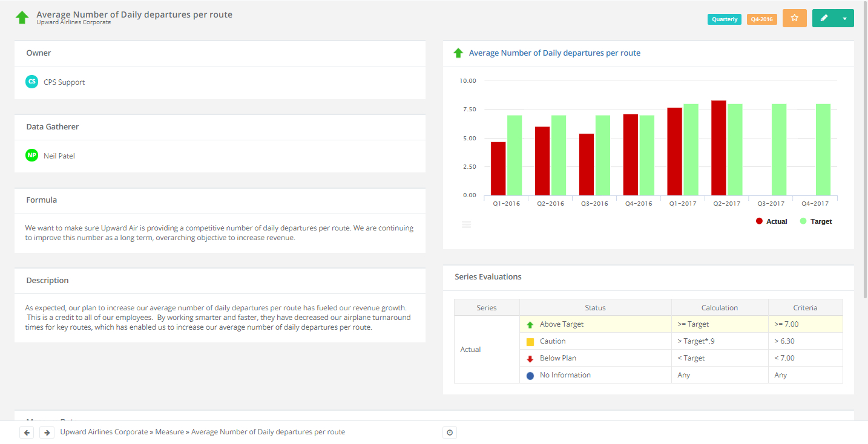Click the orange favorite star icon
The height and width of the screenshot is (444, 868).
pyautogui.click(x=794, y=18)
